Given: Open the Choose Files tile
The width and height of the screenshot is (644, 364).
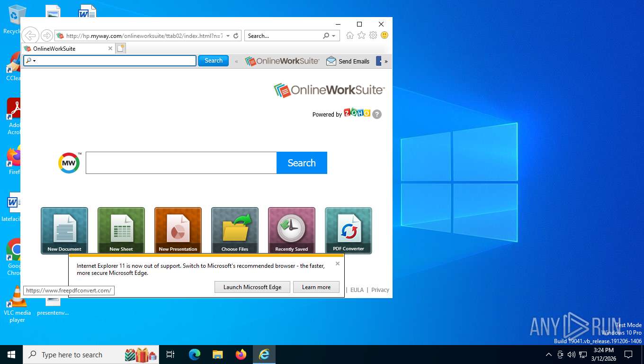Looking at the screenshot, I should (235, 230).
